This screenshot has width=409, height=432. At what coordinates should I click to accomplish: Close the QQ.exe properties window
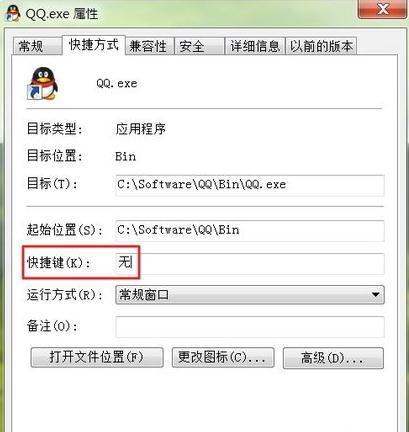click(x=383, y=9)
